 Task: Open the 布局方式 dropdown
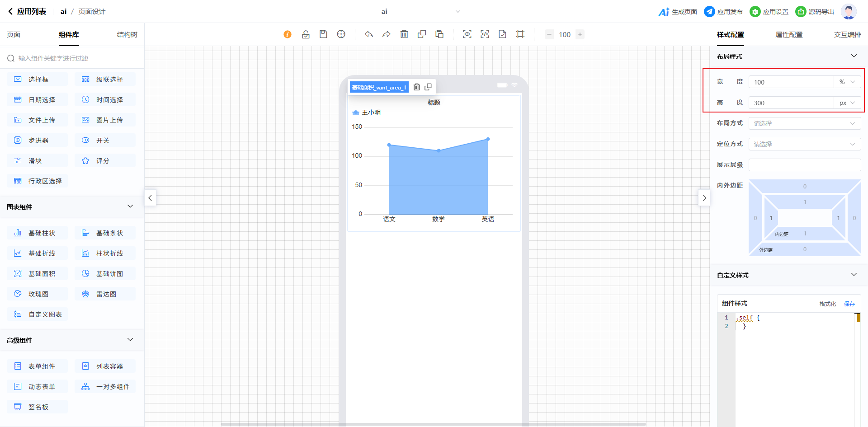coord(804,123)
